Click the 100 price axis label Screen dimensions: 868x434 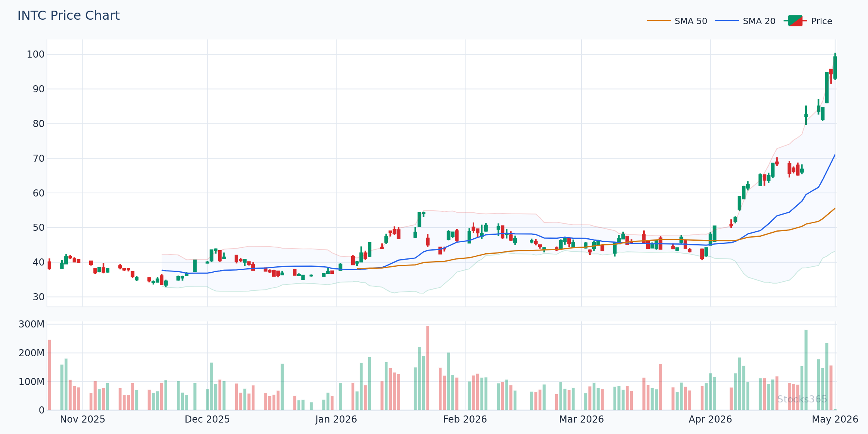coord(36,54)
